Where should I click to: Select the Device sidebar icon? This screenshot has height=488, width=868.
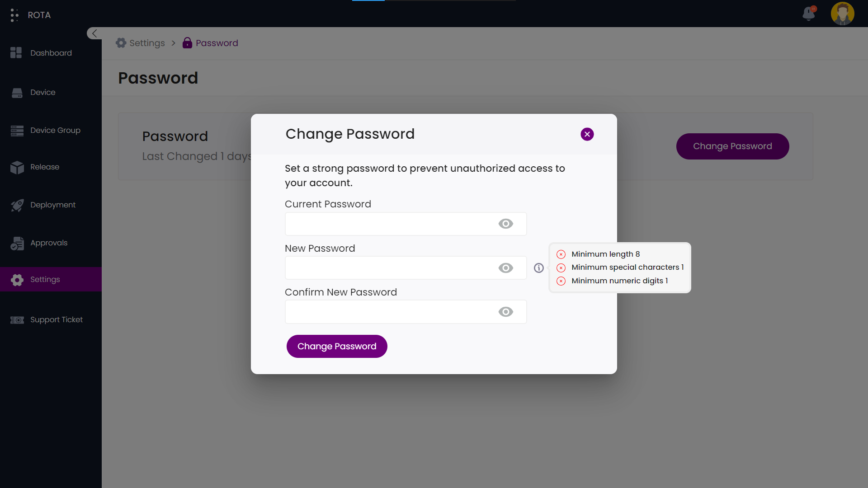click(x=17, y=92)
